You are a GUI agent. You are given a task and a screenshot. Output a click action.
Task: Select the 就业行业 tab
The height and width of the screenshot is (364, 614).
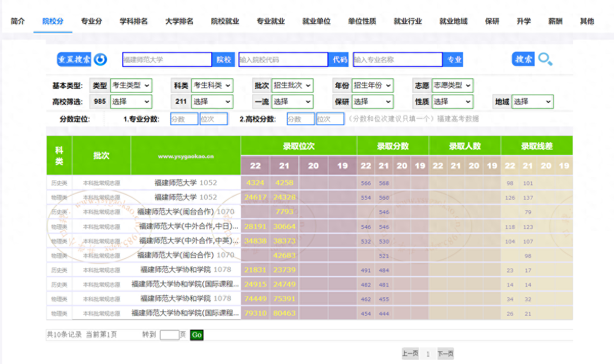[408, 21]
